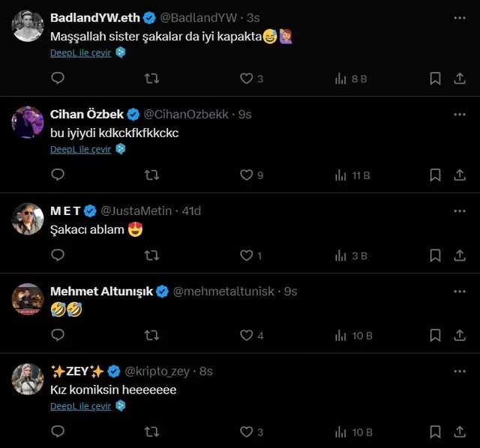Open Cihan Özbek's profile picture

coord(28,122)
